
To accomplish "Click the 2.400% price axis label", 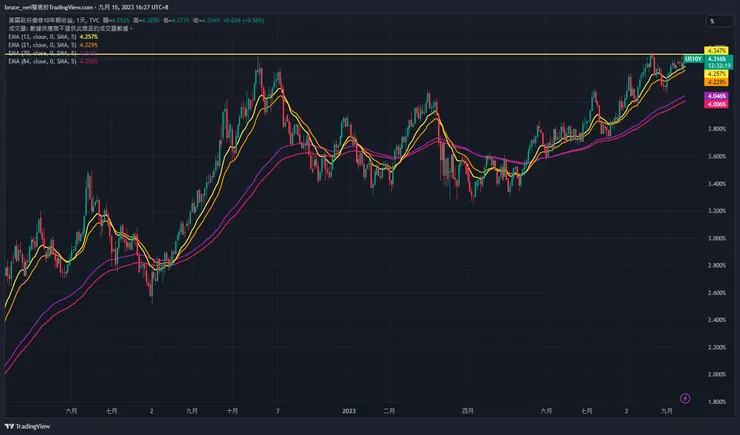I will [x=716, y=320].
